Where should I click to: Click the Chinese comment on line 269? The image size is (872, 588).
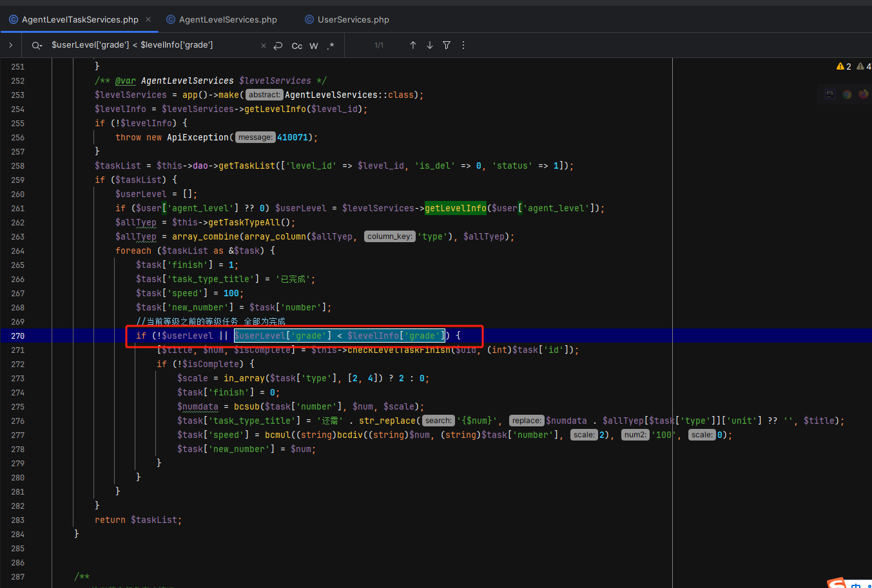[211, 321]
